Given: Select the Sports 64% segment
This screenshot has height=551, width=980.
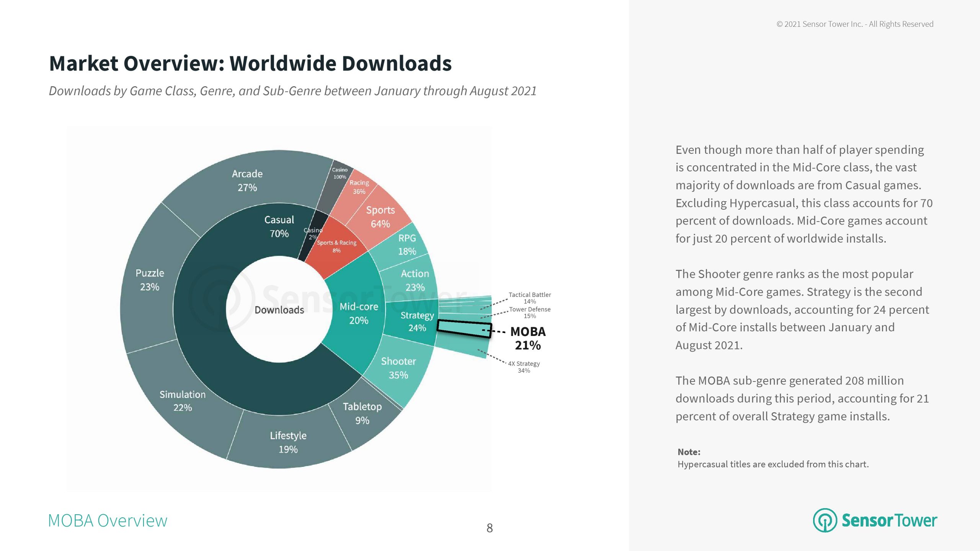Looking at the screenshot, I should click(380, 217).
